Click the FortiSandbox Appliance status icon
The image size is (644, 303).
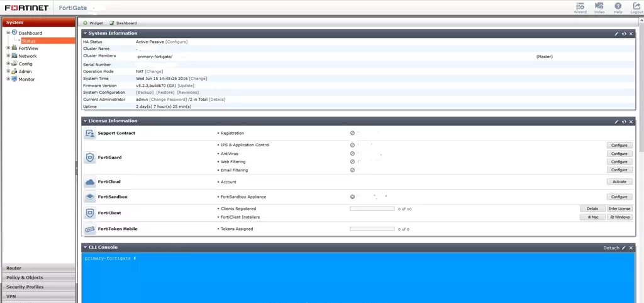click(x=352, y=197)
